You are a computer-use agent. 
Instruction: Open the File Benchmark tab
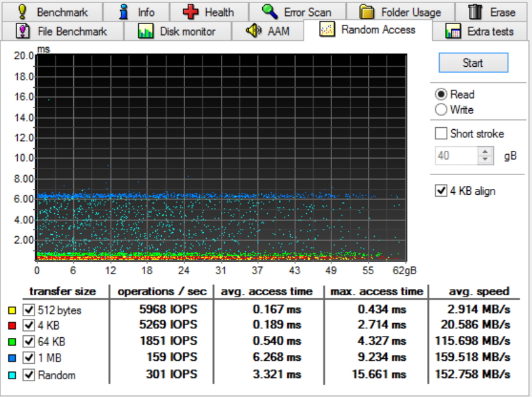coord(62,31)
